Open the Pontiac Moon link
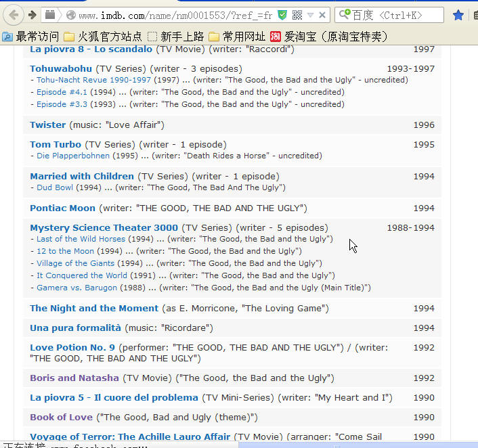This screenshot has height=448, width=478. (x=62, y=208)
